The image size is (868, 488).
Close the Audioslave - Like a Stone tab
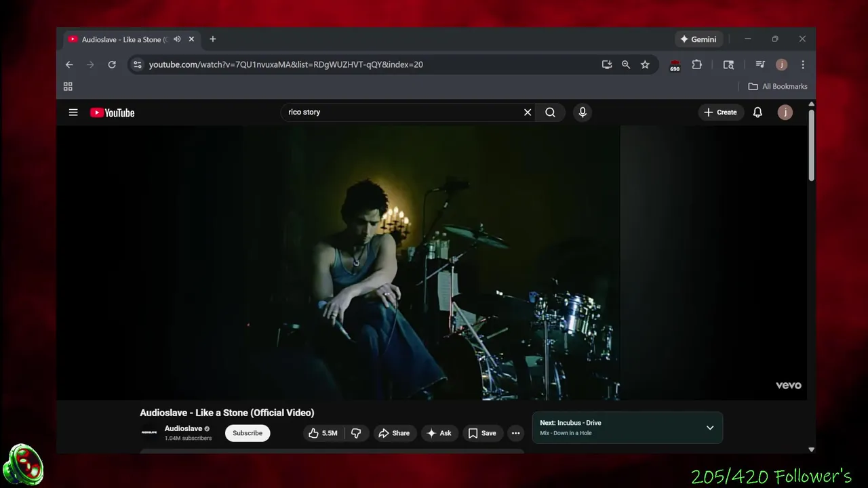pyautogui.click(x=191, y=39)
